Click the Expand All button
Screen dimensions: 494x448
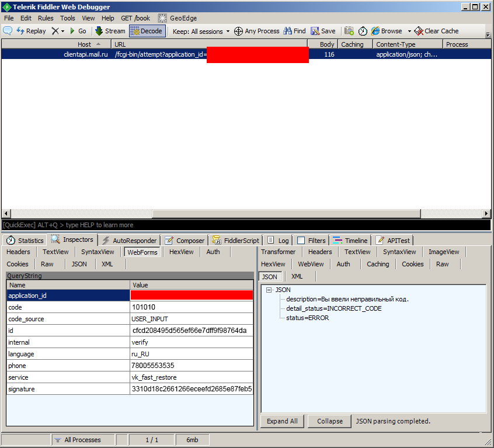[x=282, y=421]
